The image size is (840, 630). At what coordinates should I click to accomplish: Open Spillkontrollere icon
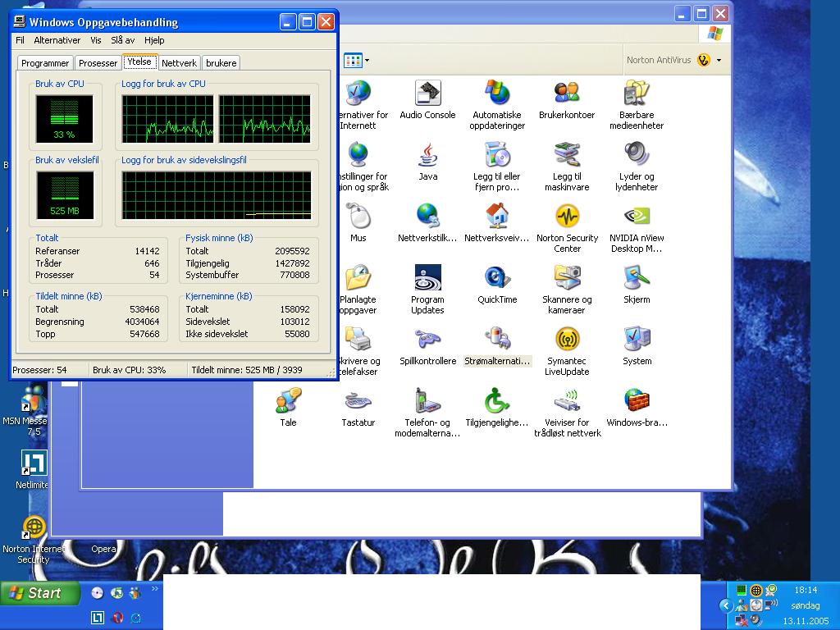[x=427, y=347]
